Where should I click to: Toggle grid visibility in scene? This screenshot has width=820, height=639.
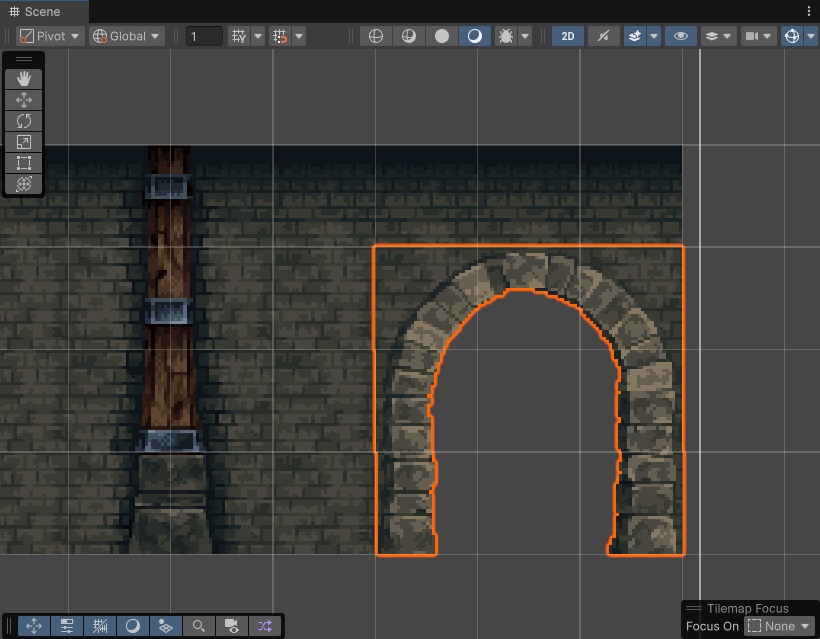tap(239, 36)
